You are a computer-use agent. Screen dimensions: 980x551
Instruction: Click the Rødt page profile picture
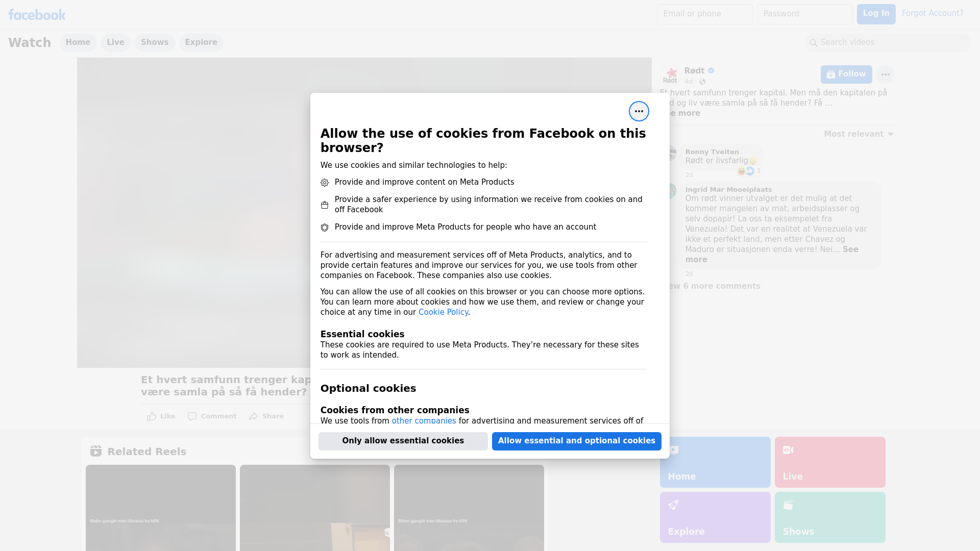[x=670, y=75]
